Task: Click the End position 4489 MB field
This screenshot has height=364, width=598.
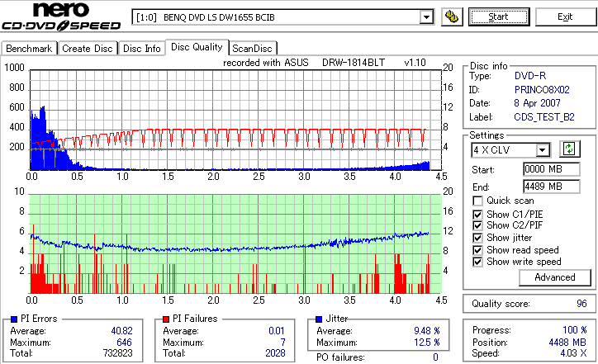Action: tap(552, 187)
